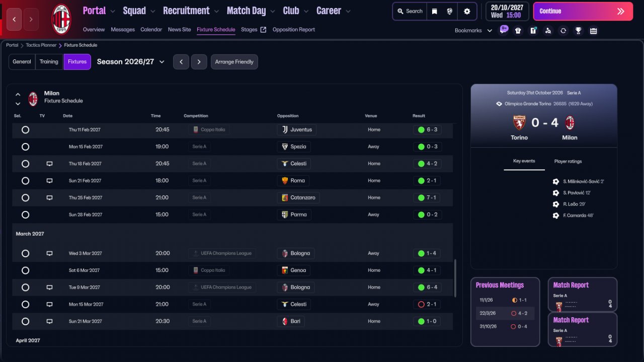Select the Spezia 15 Feb fixture radio
The image size is (644, 362).
coord(25,147)
